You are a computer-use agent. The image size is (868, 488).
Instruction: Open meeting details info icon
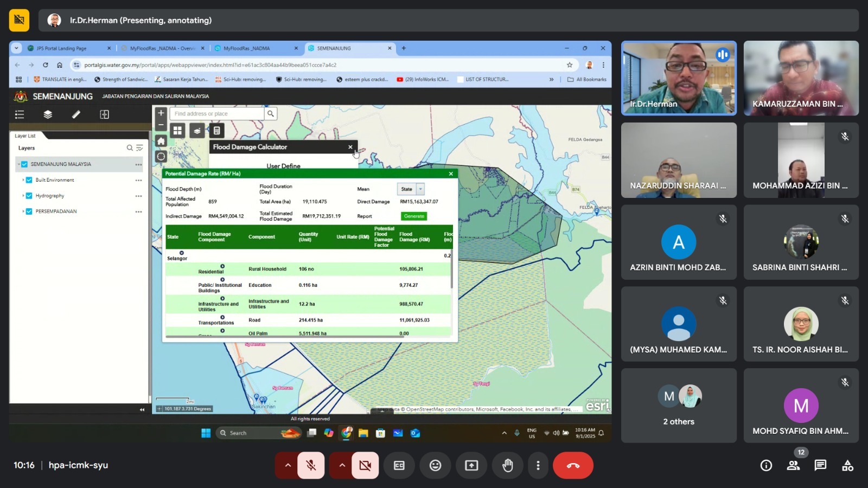tap(766, 465)
